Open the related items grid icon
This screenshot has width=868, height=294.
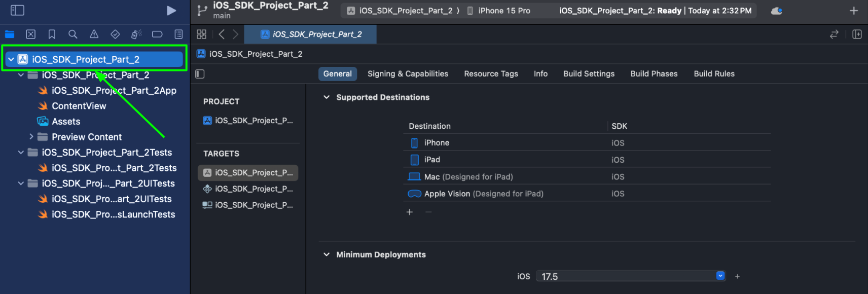click(x=201, y=34)
